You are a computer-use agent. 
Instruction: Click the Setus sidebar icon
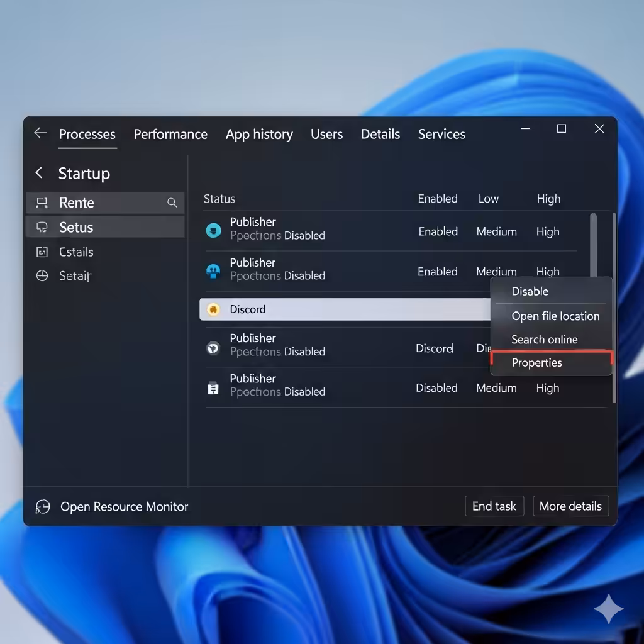click(x=42, y=227)
